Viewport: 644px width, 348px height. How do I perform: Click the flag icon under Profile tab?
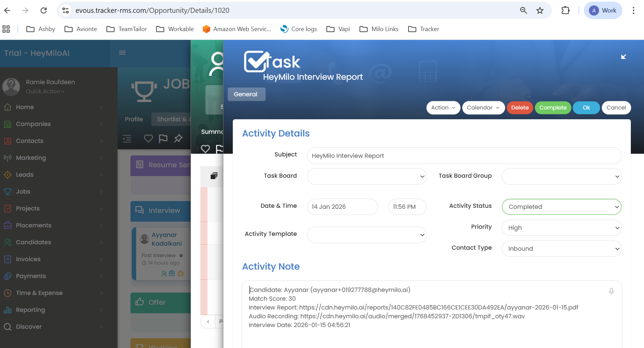[163, 138]
